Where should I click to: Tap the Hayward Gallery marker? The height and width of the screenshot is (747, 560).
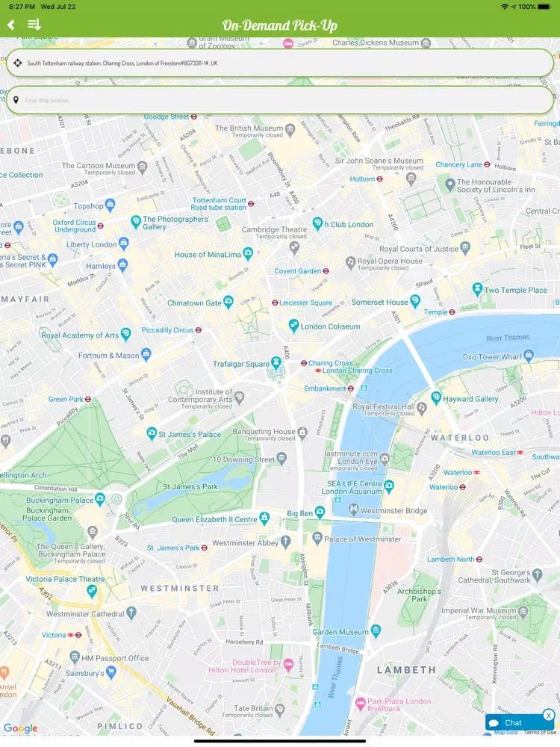[x=436, y=398]
